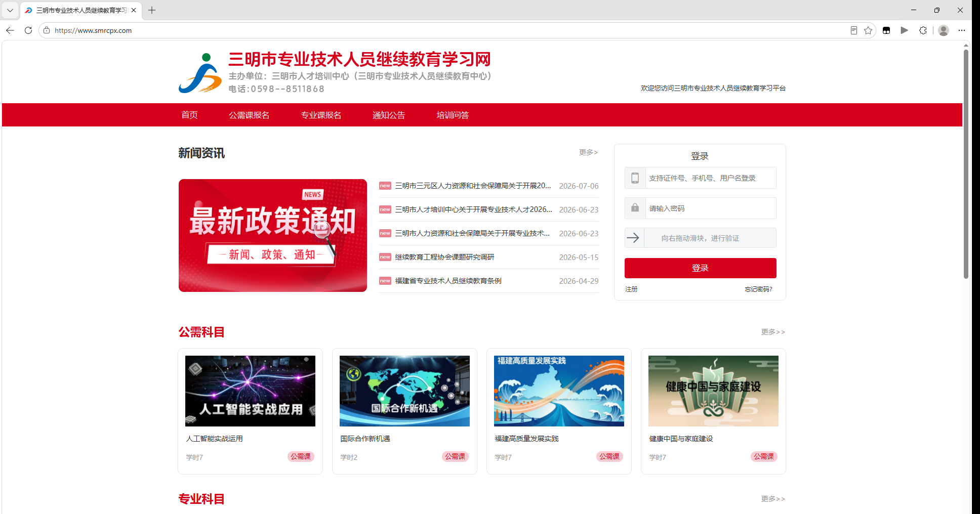The height and width of the screenshot is (514, 980).
Task: Open a new browser tab
Action: click(x=152, y=10)
